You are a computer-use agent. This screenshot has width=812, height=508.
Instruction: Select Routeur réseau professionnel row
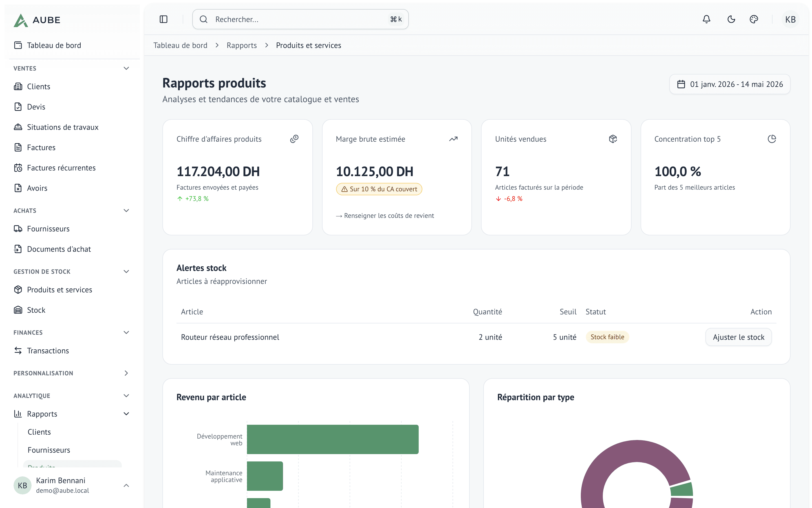476,337
